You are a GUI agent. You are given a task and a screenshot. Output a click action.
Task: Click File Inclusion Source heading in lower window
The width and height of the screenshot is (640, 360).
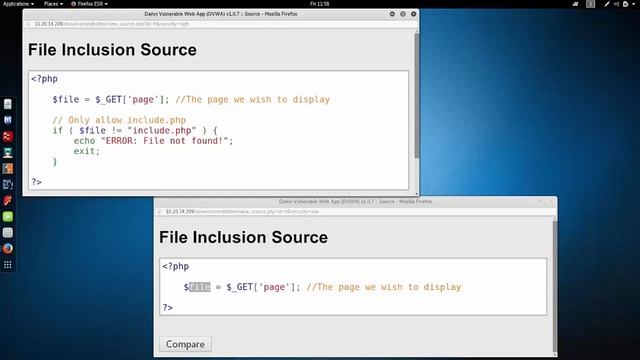tap(243, 237)
